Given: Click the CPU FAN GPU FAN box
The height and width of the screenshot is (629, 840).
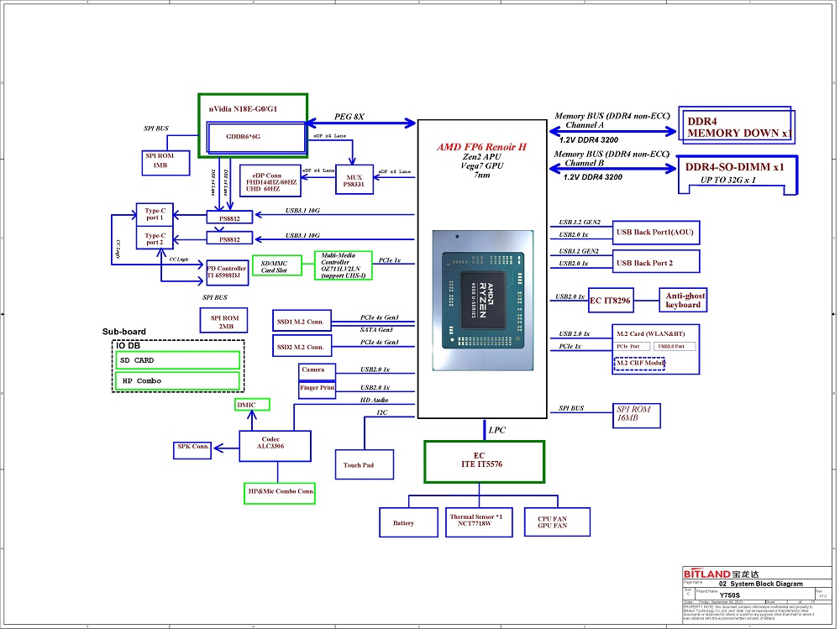Looking at the screenshot, I should (557, 522).
